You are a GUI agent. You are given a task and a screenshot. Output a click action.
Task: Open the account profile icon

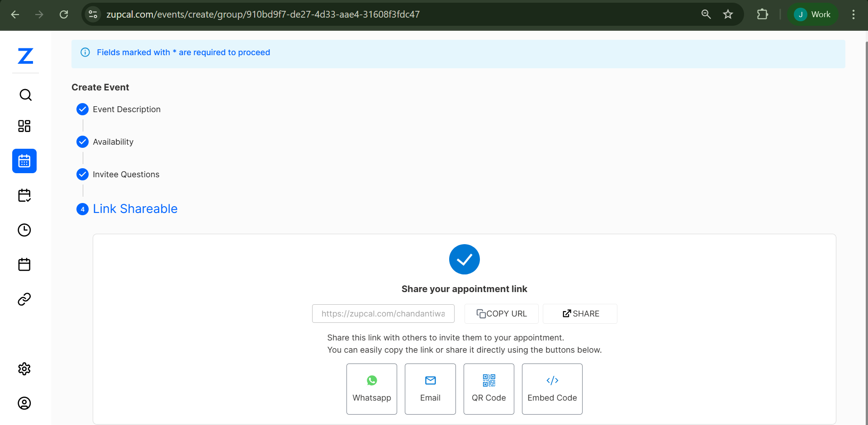(24, 403)
